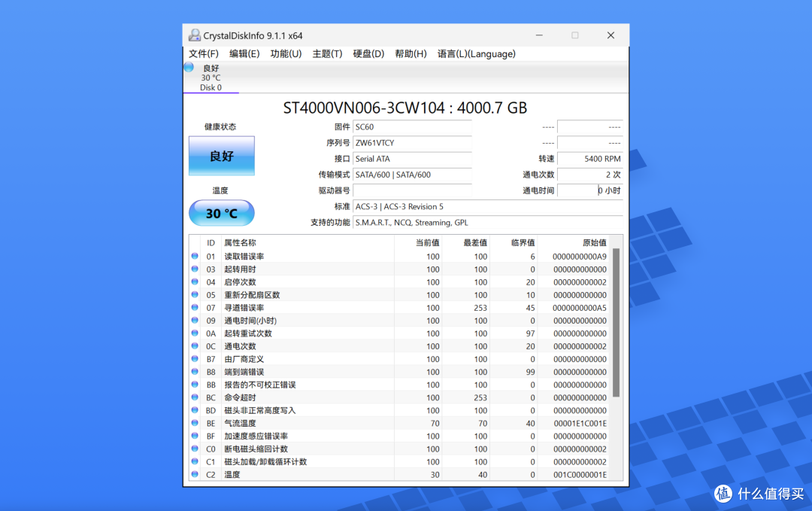This screenshot has height=511, width=812.
Task: Click status orb for BE 气流温度
Action: tap(195, 423)
